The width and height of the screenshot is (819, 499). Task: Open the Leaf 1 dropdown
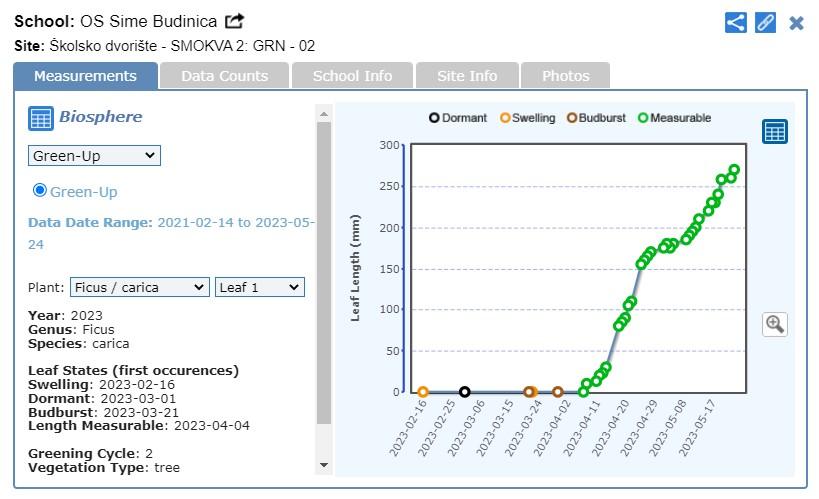[x=259, y=287]
